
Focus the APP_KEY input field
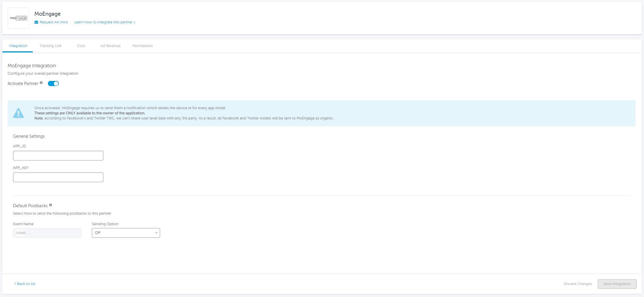58,177
